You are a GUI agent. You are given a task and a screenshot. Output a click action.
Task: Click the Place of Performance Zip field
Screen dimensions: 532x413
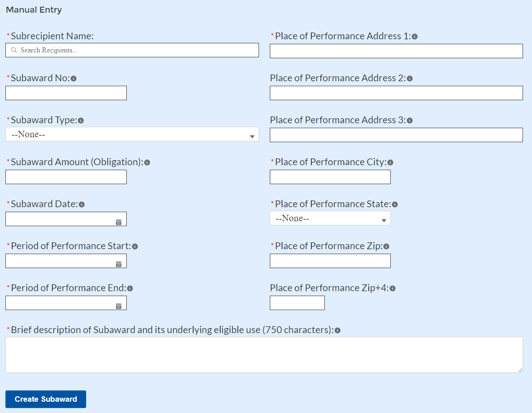(x=330, y=261)
